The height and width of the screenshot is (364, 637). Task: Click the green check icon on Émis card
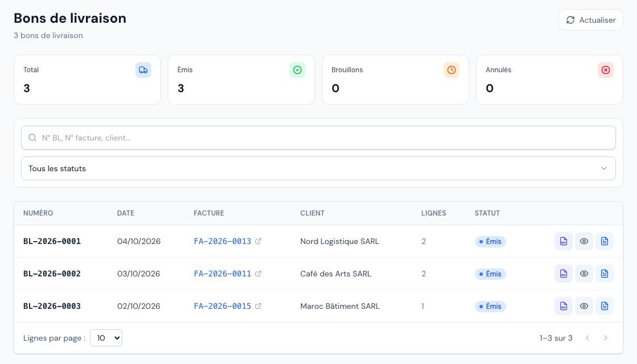(297, 70)
